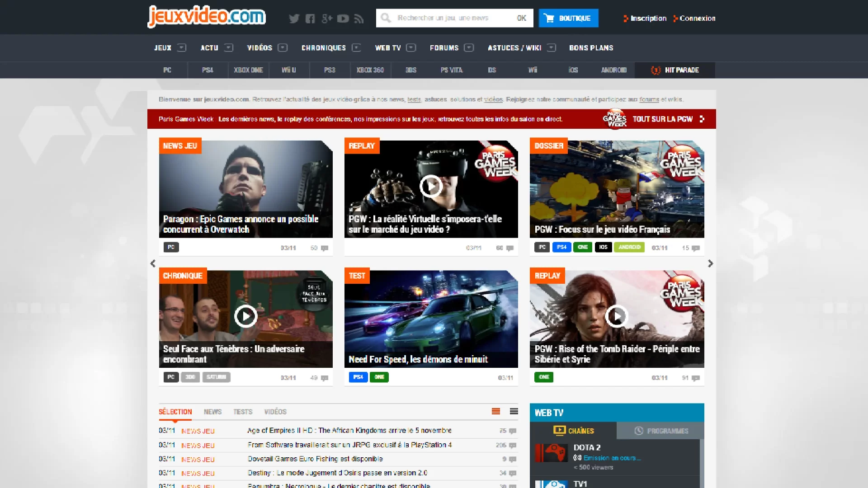Open the jeuxvideo.com Twitter page icon
Screen dimensions: 868x488
pos(294,19)
